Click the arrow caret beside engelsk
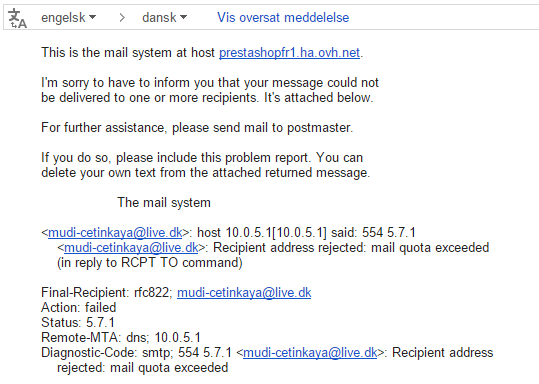This screenshot has width=539, height=384. pos(92,17)
